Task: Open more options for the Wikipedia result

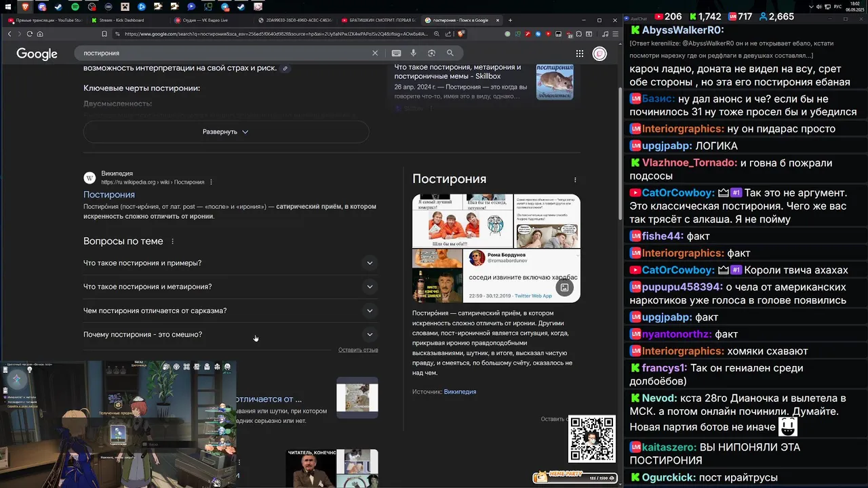Action: 212,182
